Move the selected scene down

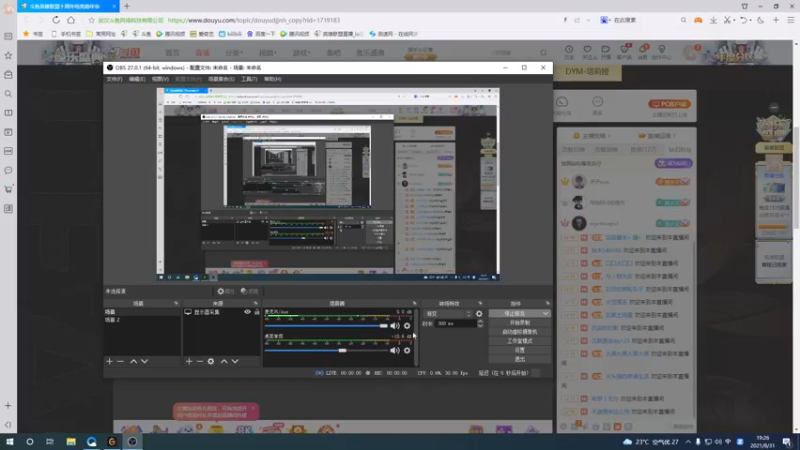pyautogui.click(x=144, y=361)
